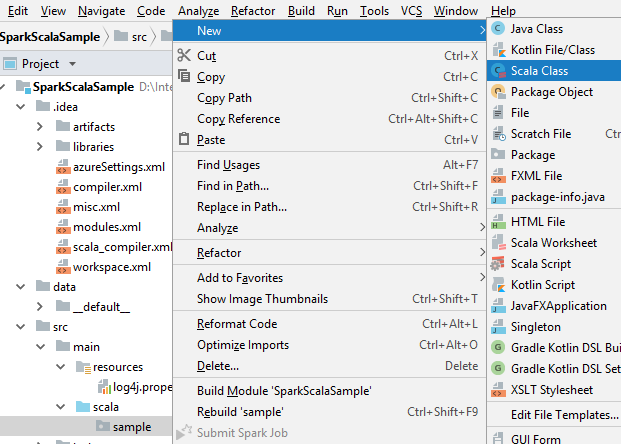This screenshot has width=621, height=444.
Task: Click the Cut scissors icon
Action: click(183, 56)
